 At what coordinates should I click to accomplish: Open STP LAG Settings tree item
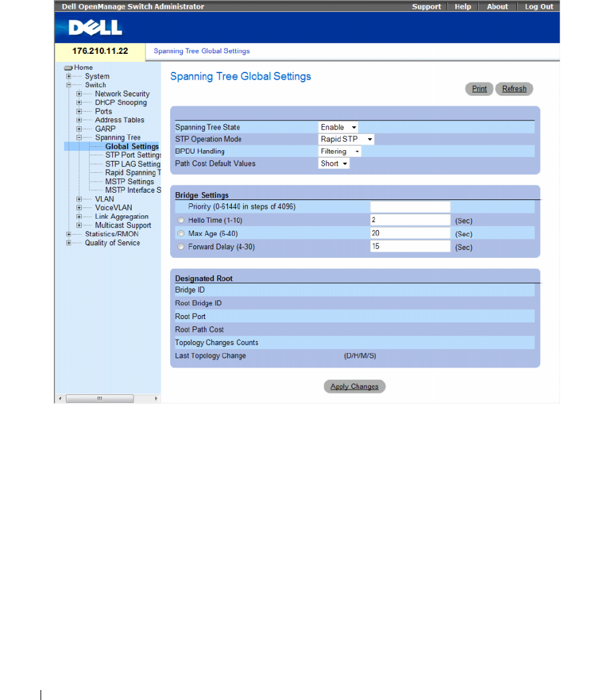132,164
